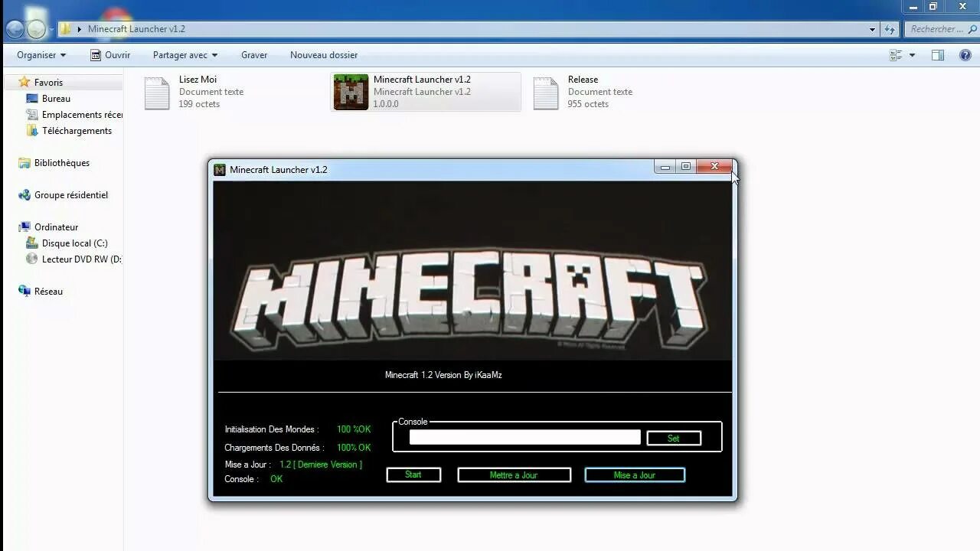Click Graver in the toolbar
Screen dimensions: 980x551
pyautogui.click(x=254, y=55)
